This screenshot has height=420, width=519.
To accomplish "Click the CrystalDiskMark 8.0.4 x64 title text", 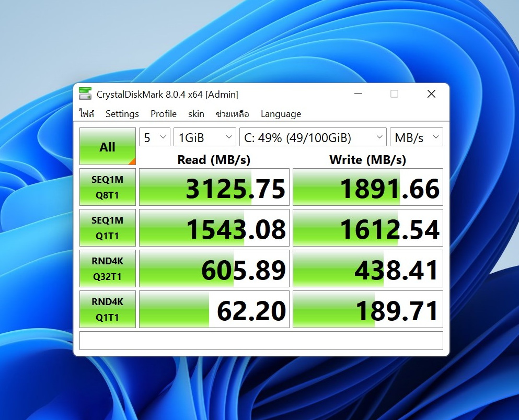I will (167, 95).
